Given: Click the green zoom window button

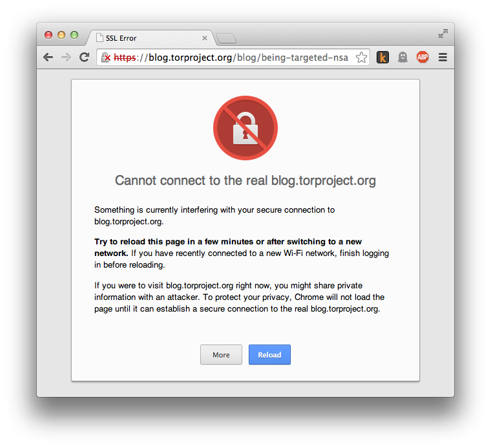Looking at the screenshot, I should tap(74, 35).
